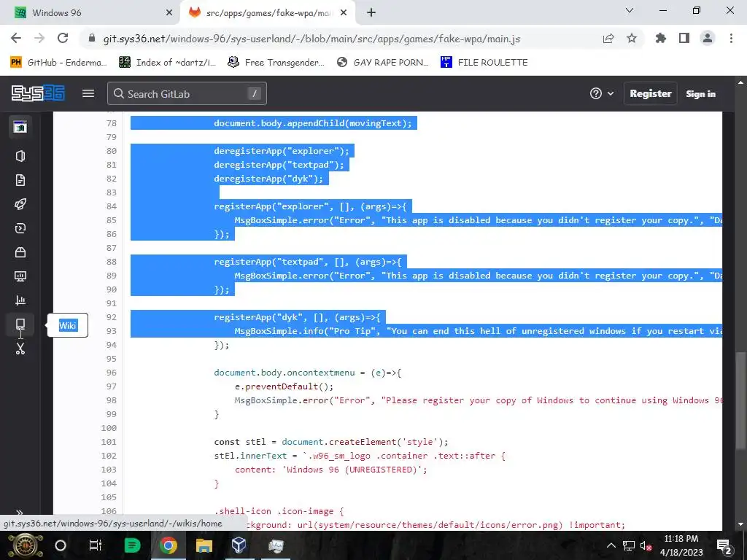
Task: Click the scrollbar down arrow
Action: tap(741, 524)
